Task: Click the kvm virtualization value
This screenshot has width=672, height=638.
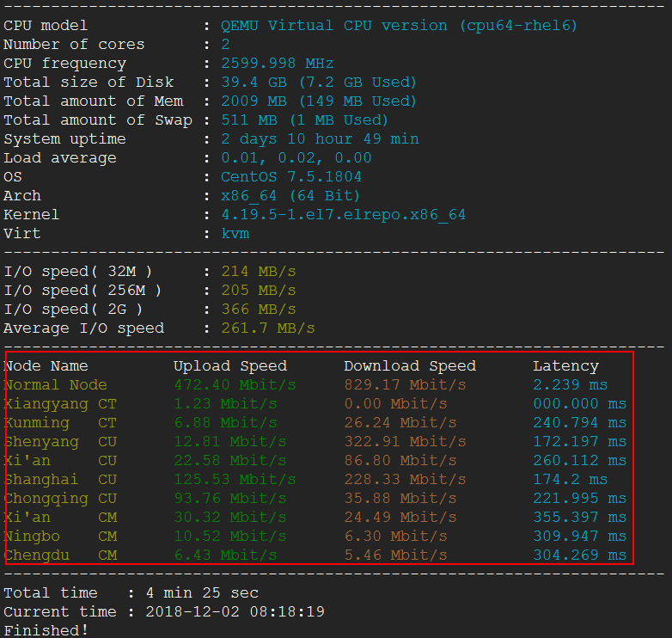Action: coord(235,234)
